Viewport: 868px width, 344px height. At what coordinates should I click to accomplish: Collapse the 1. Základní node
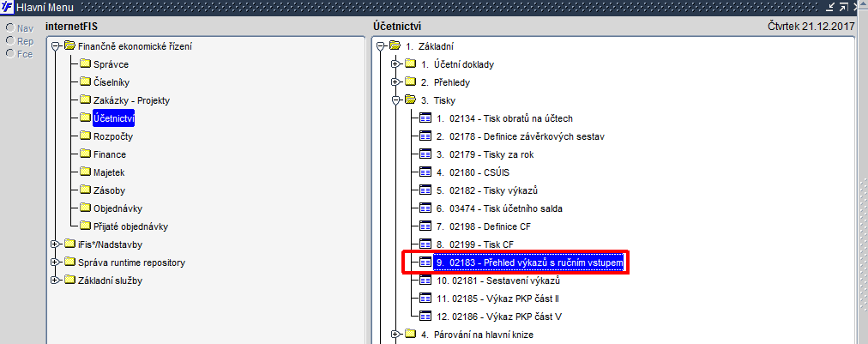tap(380, 46)
